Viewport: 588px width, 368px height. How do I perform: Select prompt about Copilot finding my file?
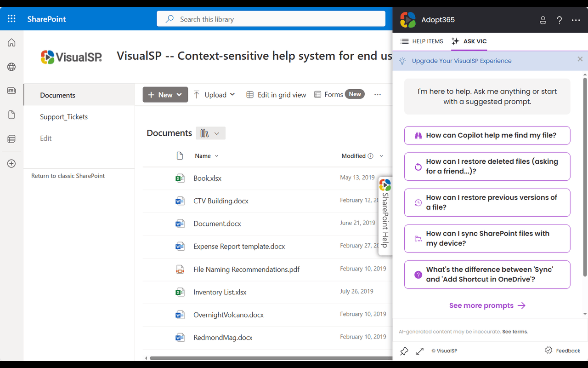point(487,135)
